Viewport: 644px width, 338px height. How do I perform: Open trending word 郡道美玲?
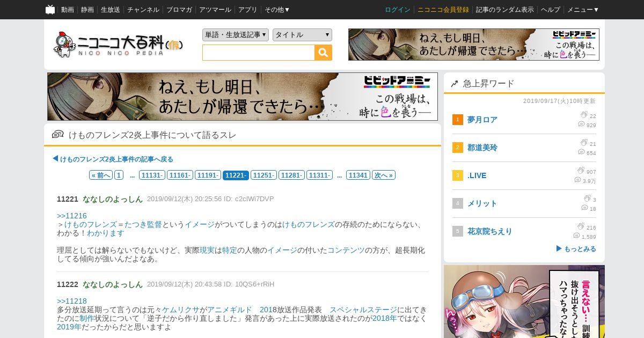pos(482,148)
